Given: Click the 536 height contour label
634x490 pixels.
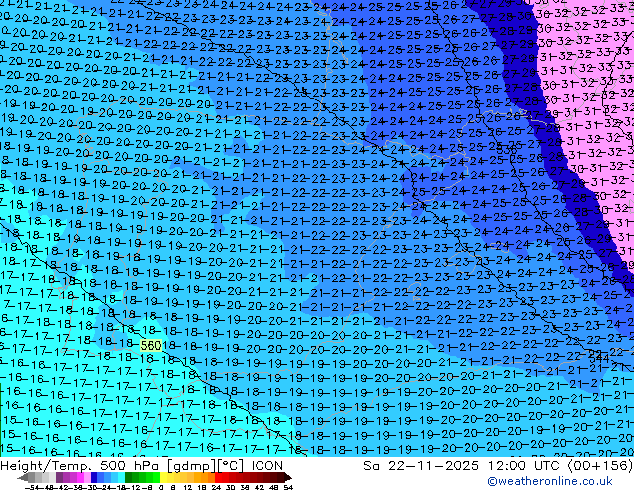Looking at the screenshot, I should coord(507,150).
